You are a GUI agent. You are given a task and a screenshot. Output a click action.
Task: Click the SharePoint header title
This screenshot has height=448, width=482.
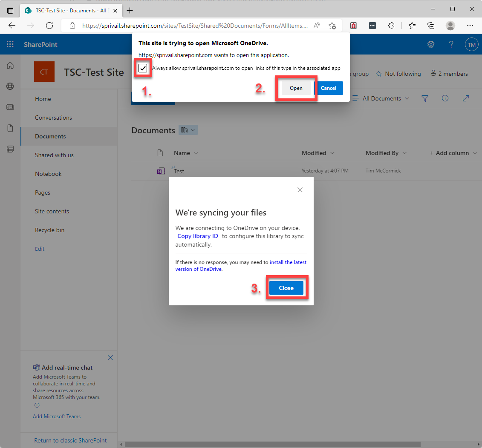[40, 45]
